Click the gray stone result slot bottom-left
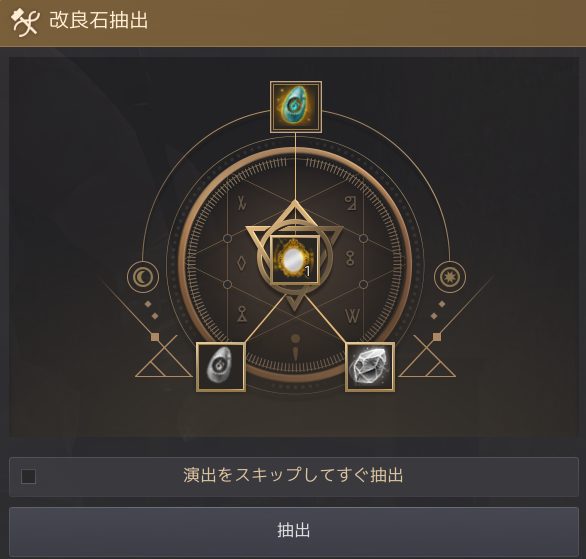Screen dimensions: 586x559 [221, 367]
